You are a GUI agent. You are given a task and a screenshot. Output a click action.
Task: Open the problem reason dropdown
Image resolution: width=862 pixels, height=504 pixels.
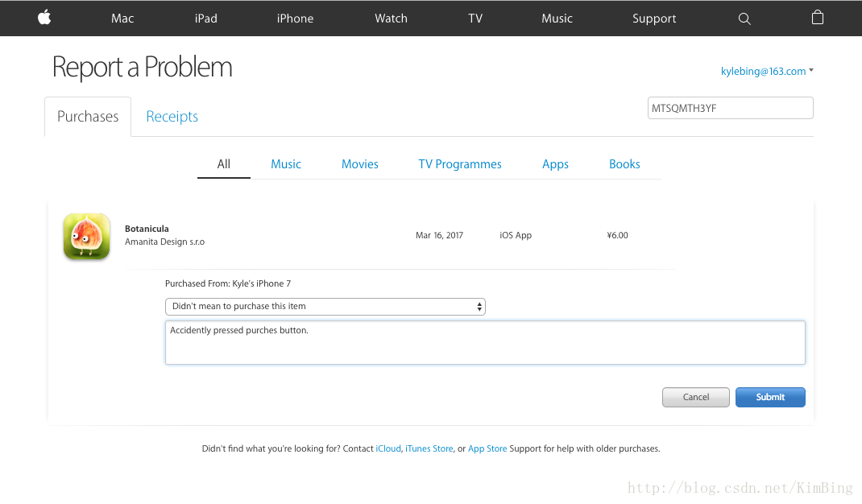[325, 307]
